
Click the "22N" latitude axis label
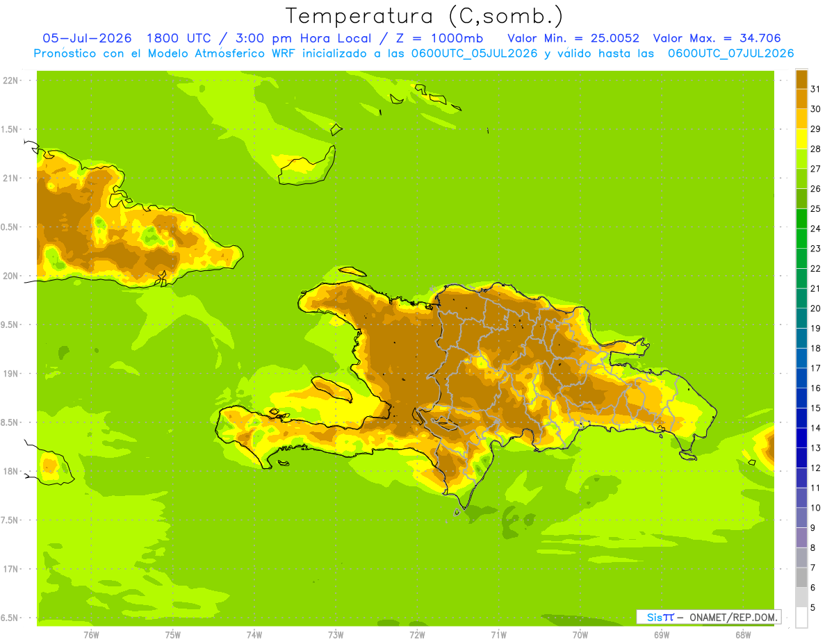pyautogui.click(x=10, y=81)
